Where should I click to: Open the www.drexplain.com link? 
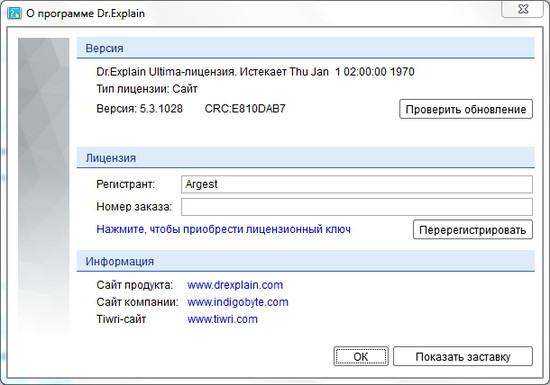[235, 285]
